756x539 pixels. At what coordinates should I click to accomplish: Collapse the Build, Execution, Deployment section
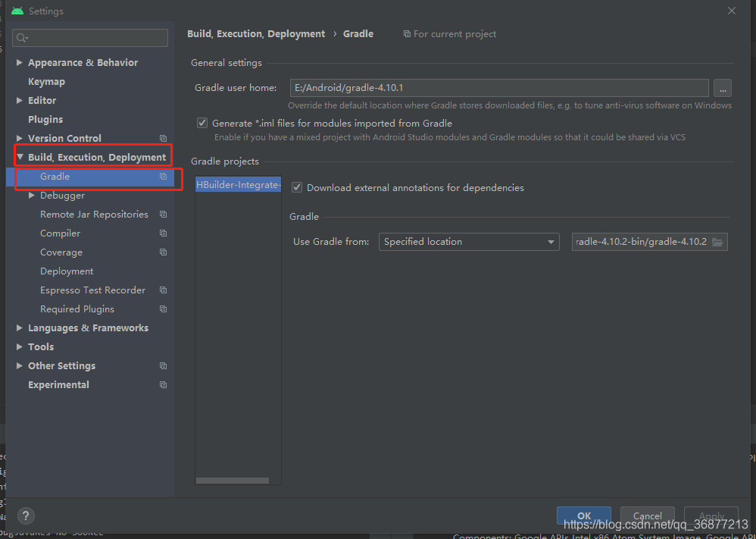click(x=20, y=157)
